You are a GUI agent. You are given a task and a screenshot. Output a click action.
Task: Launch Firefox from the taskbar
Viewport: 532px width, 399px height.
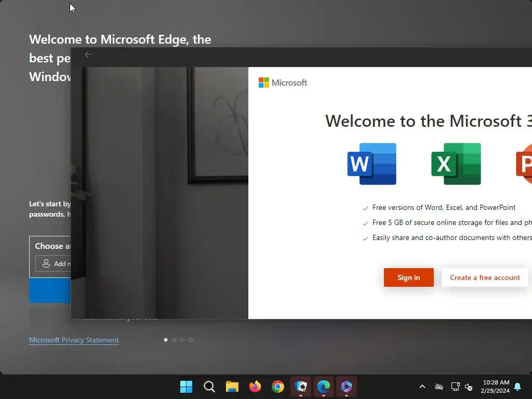pos(255,387)
